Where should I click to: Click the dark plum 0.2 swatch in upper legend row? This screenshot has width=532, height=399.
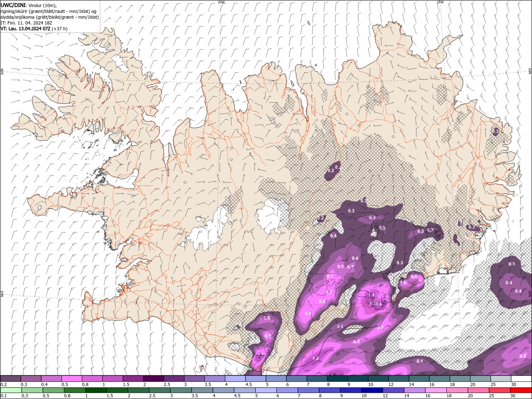10,379
